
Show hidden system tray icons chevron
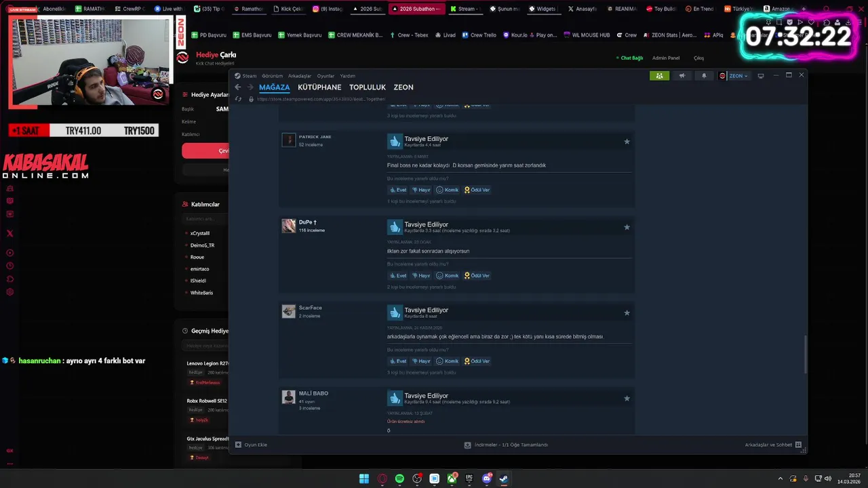[780, 479]
